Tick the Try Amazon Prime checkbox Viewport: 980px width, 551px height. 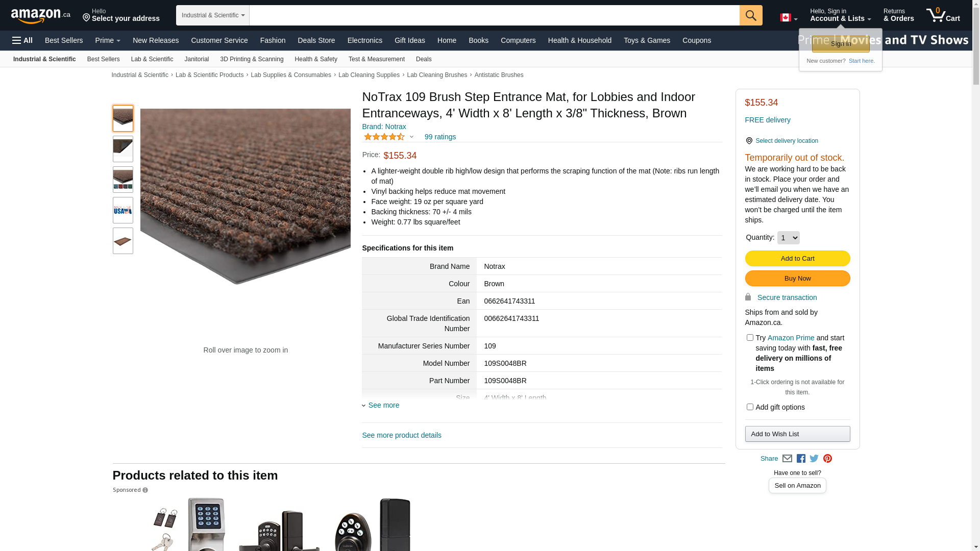(750, 338)
